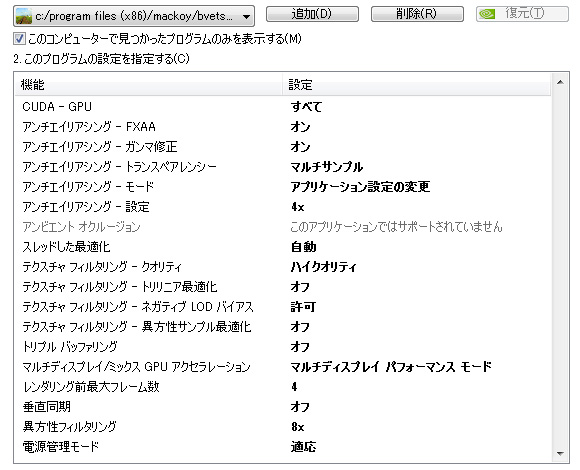
Task: Click the NVIDIA logo on the restore button
Action: pyautogui.click(x=487, y=14)
